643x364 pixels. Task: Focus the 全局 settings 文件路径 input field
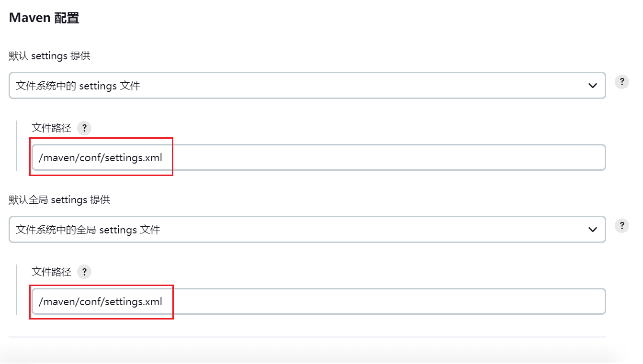pos(319,301)
